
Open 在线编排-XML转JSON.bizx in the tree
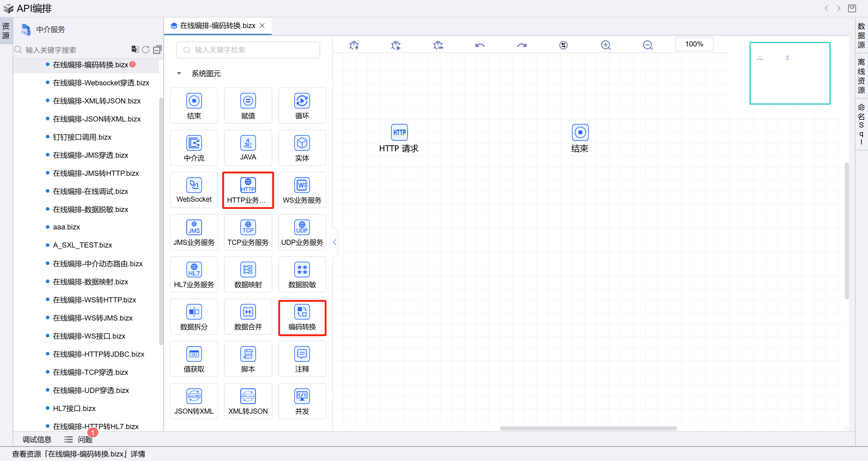click(97, 101)
